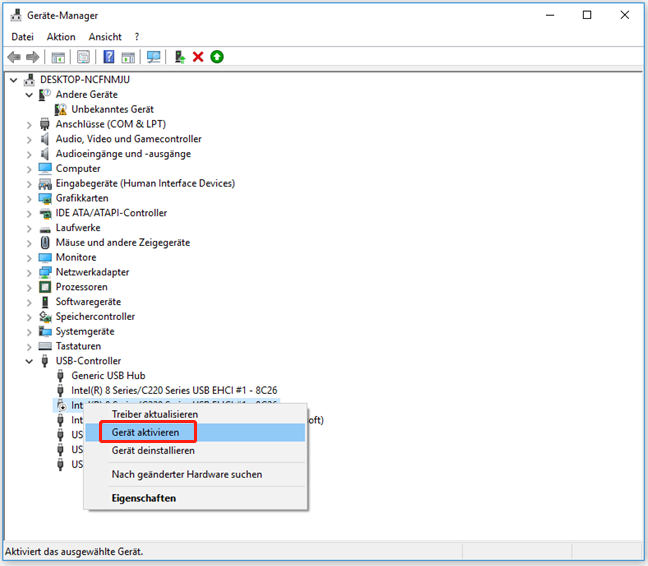Click the blue question mark Help icon

[109, 57]
